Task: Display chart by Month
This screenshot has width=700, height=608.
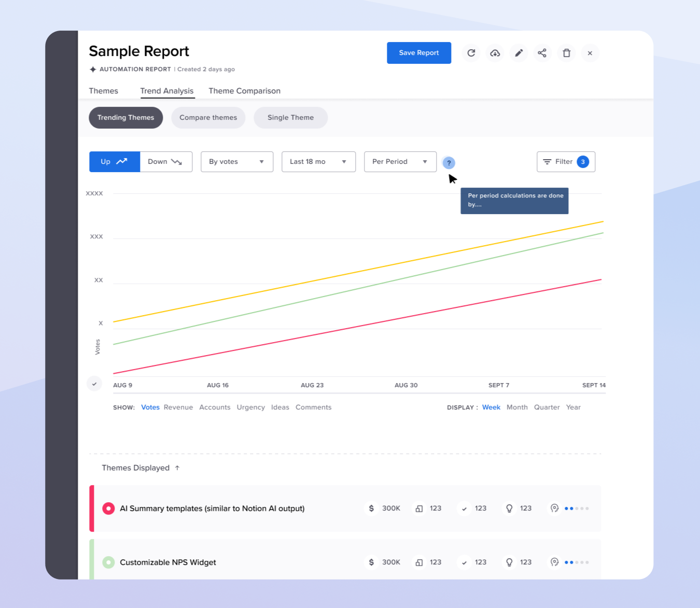Action: (x=517, y=407)
